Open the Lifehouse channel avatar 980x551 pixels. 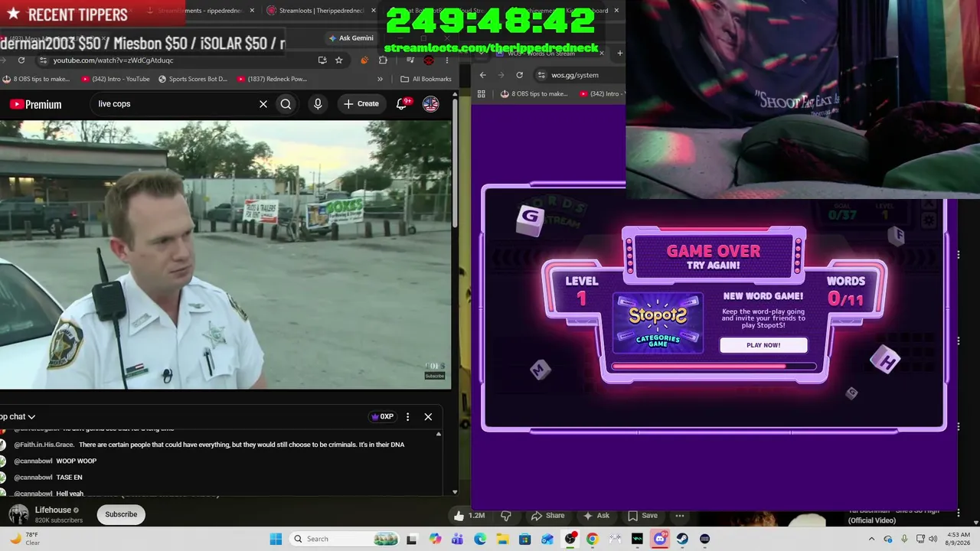click(18, 514)
